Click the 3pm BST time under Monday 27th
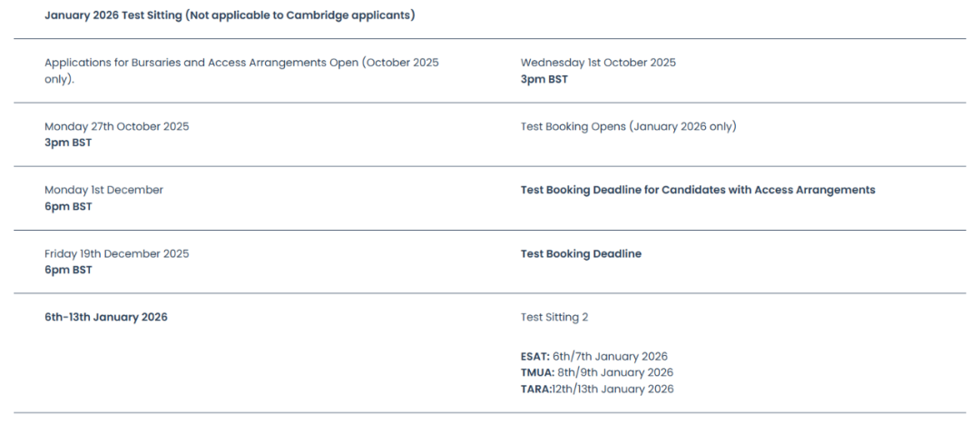The image size is (980, 425). 68,143
